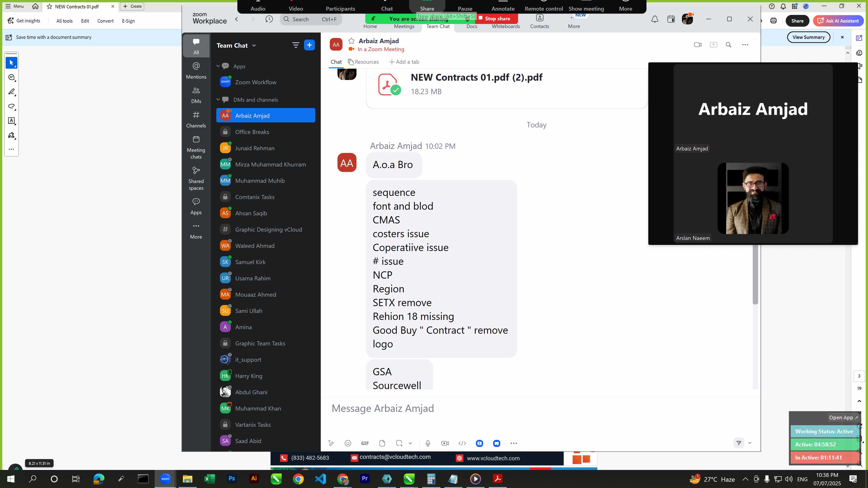Image resolution: width=868 pixels, height=488 pixels.
Task: Open Zoom history clock icon
Action: click(x=269, y=19)
